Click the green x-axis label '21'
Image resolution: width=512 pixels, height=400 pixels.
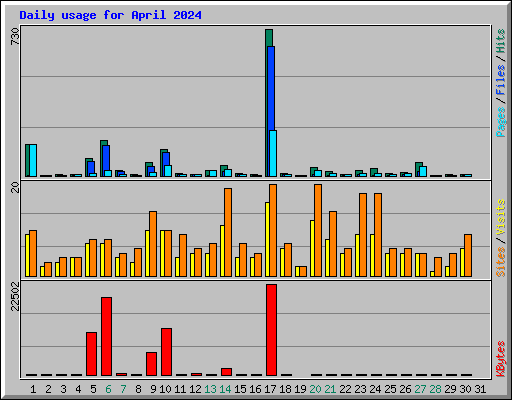(x=330, y=389)
